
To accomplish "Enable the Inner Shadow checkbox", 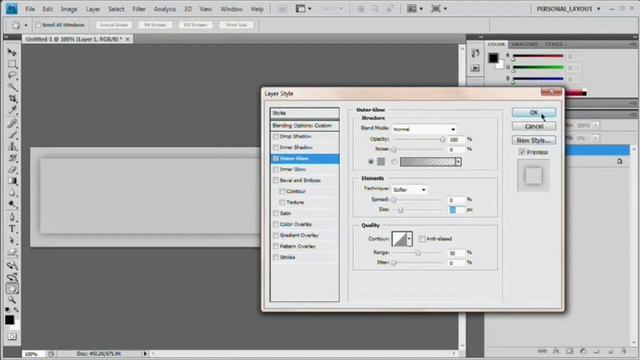I will tap(276, 147).
